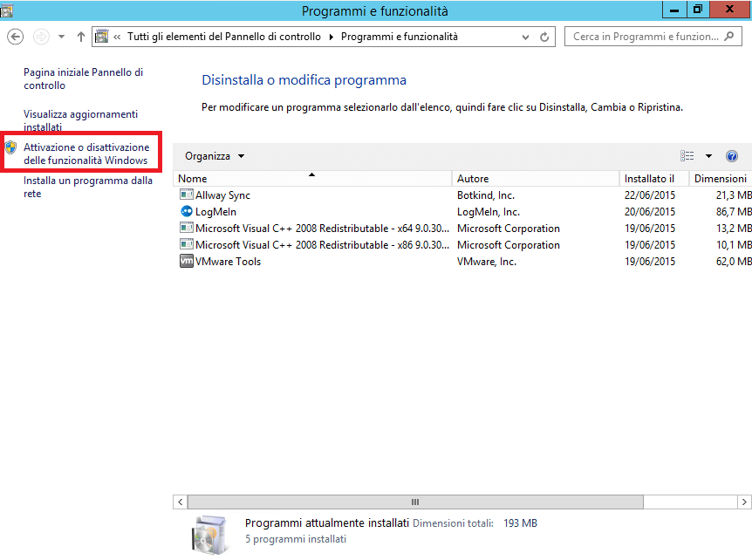Go back with the Back arrow button
Image resolution: width=752 pixels, height=560 pixels.
[16, 37]
